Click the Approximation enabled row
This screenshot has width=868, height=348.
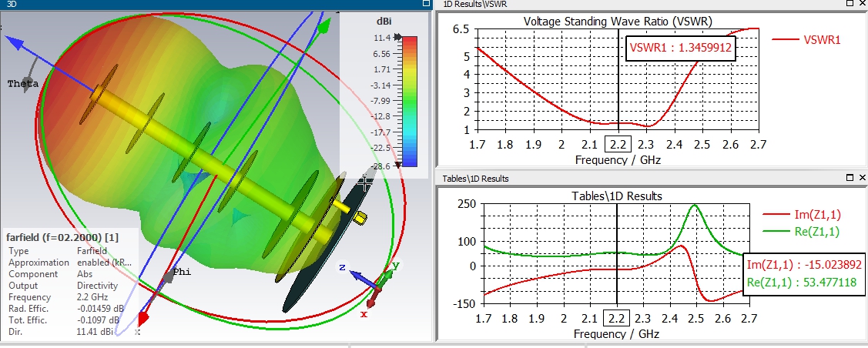[70, 263]
